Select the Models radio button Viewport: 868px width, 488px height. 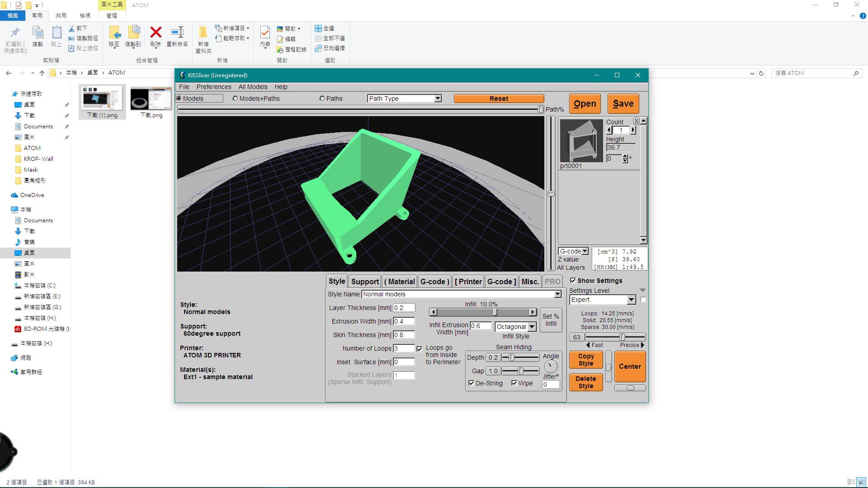tap(179, 99)
